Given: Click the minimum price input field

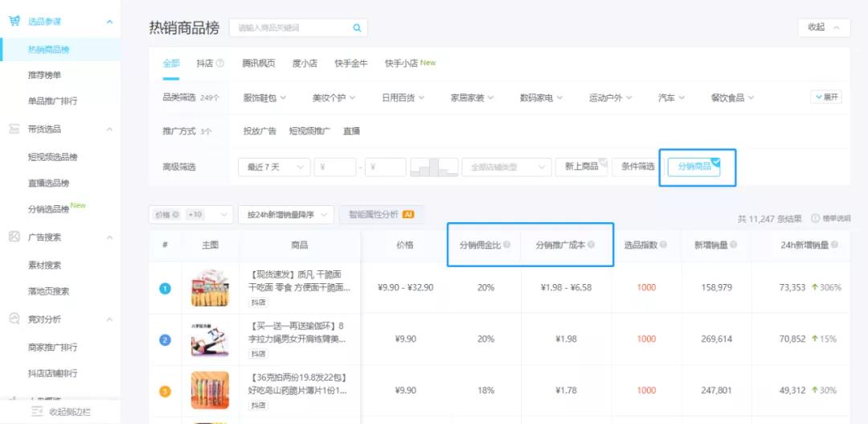Looking at the screenshot, I should tap(335, 167).
